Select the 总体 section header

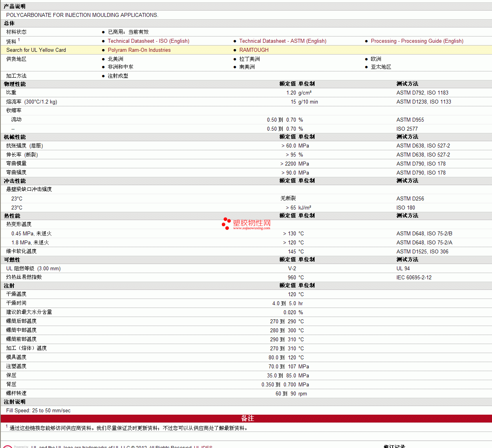9,23
